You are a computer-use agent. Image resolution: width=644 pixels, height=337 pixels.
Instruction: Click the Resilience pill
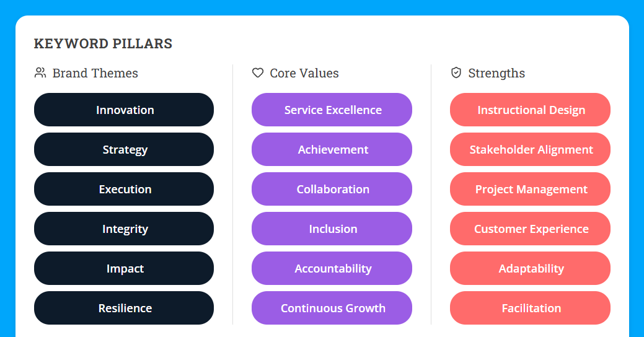pyautogui.click(x=124, y=308)
